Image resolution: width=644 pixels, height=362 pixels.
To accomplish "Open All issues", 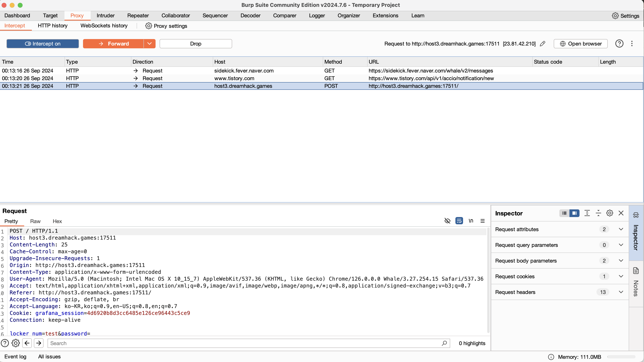I will click(x=49, y=357).
